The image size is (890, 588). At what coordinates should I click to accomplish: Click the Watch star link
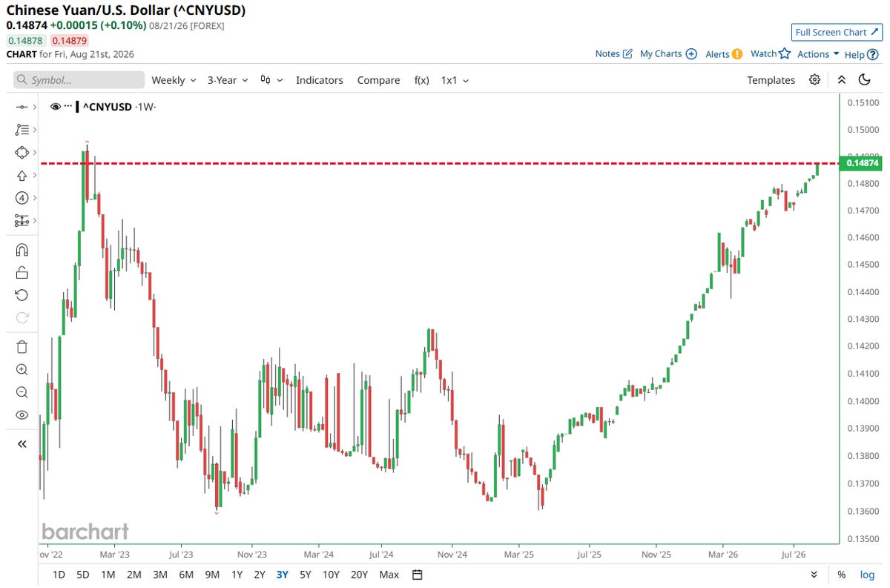pyautogui.click(x=771, y=54)
